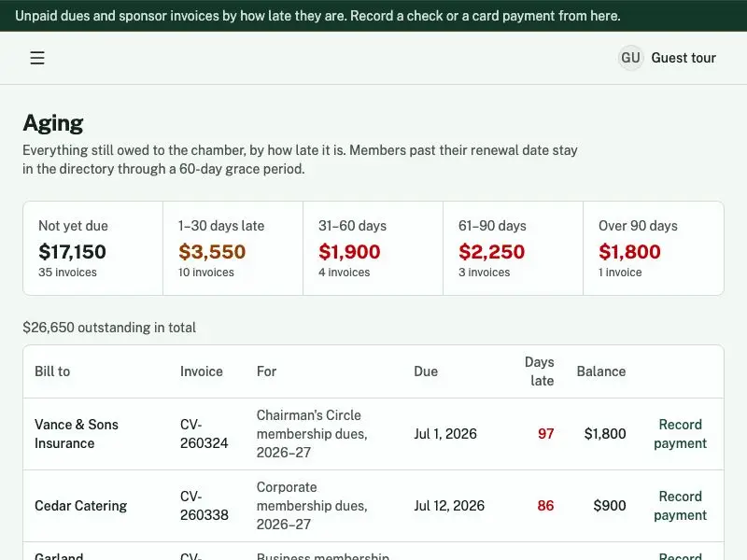
Task: Select the 61–90 days $2,250 card
Action: coord(513,248)
